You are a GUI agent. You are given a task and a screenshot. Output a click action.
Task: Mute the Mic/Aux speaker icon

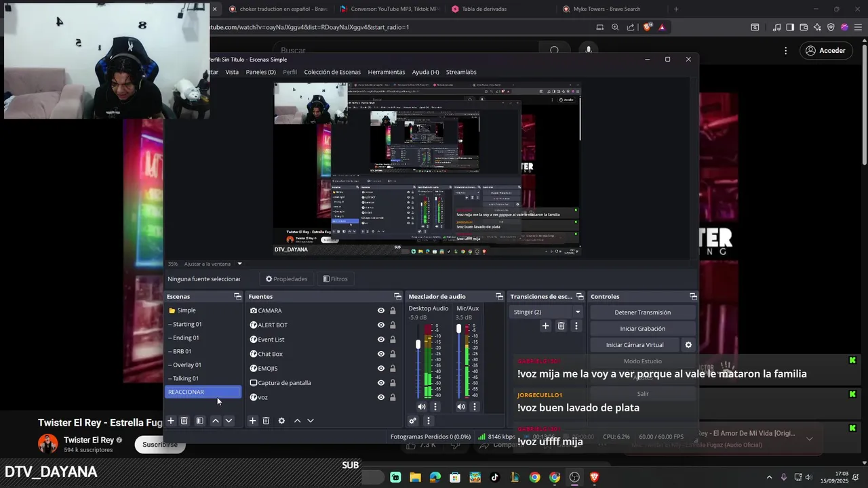point(461,407)
